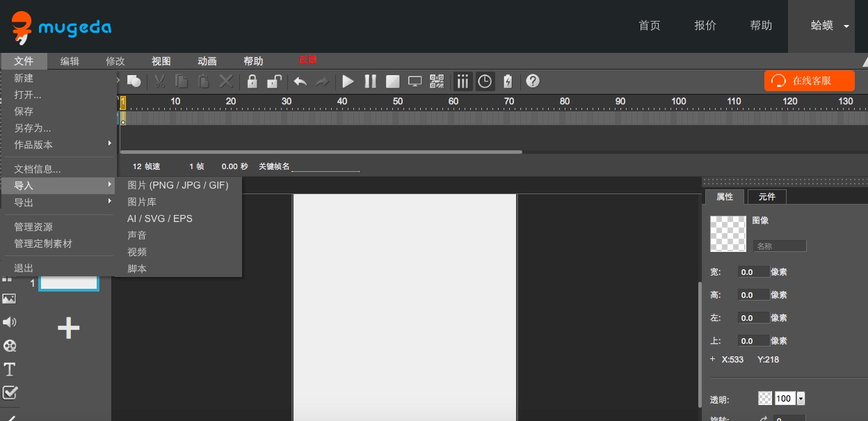Select the text T tool
This screenshot has height=421, width=868.
(10, 369)
